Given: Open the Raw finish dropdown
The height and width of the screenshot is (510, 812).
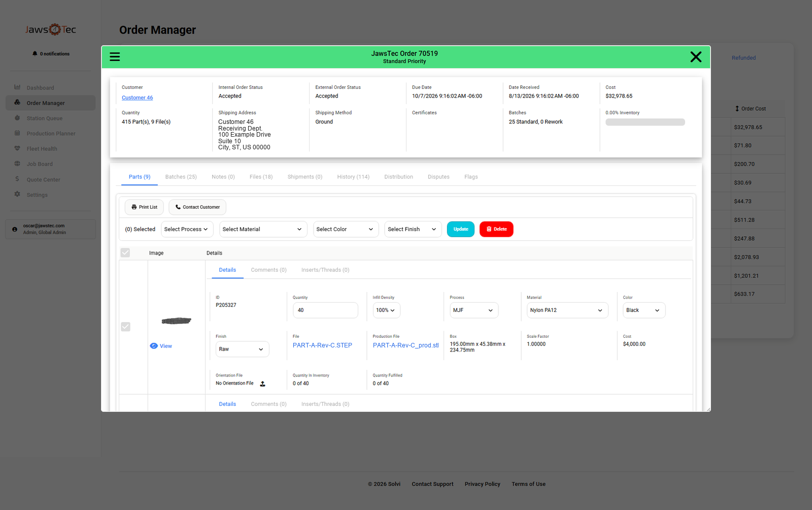Looking at the screenshot, I should click(243, 349).
